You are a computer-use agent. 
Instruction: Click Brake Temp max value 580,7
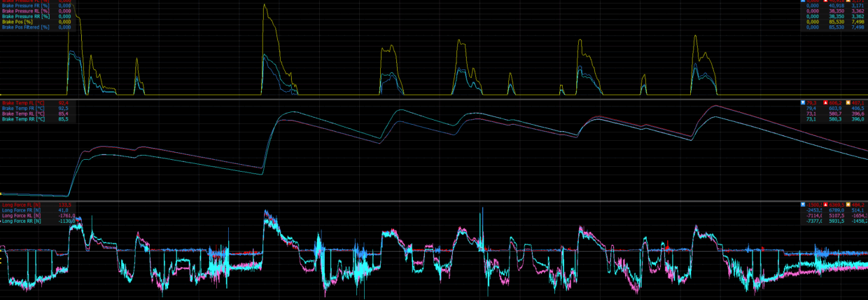click(x=835, y=114)
